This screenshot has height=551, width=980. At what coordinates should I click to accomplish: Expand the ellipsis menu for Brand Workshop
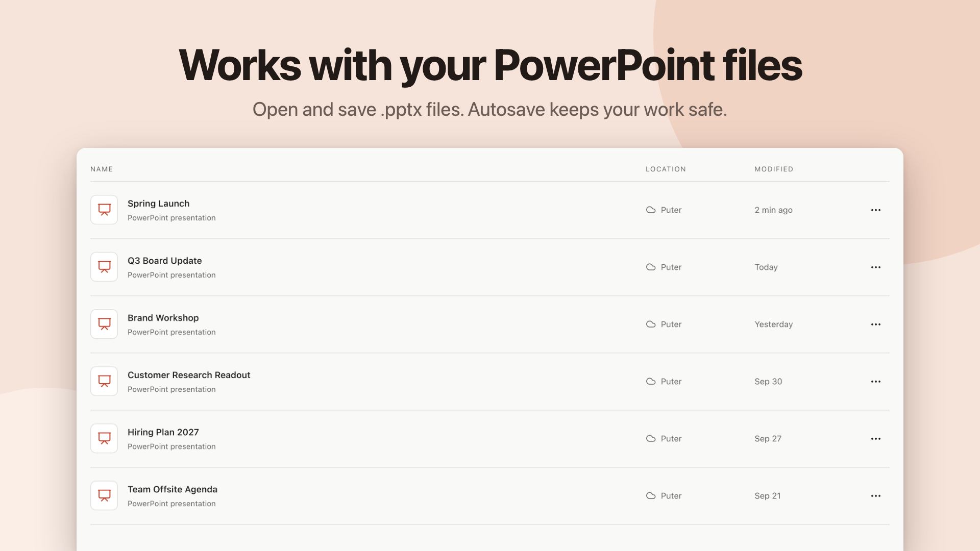876,324
